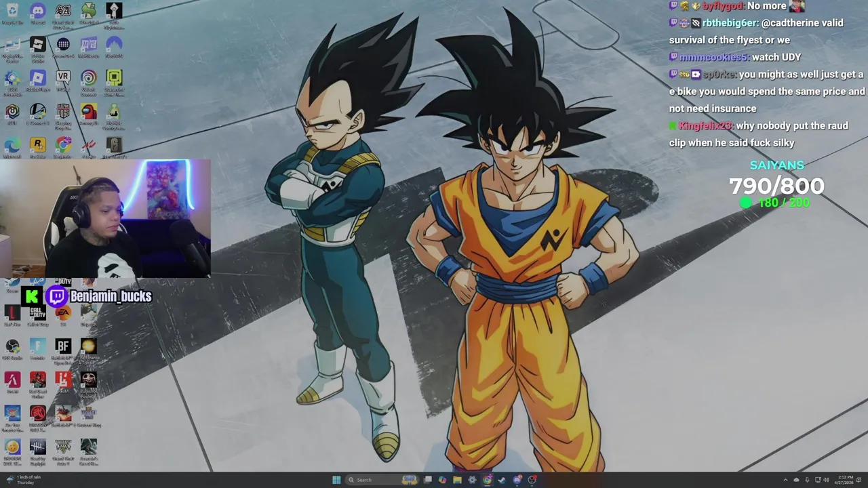Open the Battlefield desktop shortcut
Image resolution: width=868 pixels, height=488 pixels.
click(x=63, y=350)
